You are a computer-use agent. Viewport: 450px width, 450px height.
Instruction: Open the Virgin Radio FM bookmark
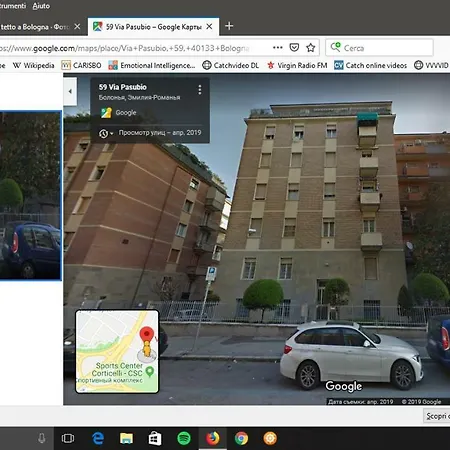coord(297,65)
